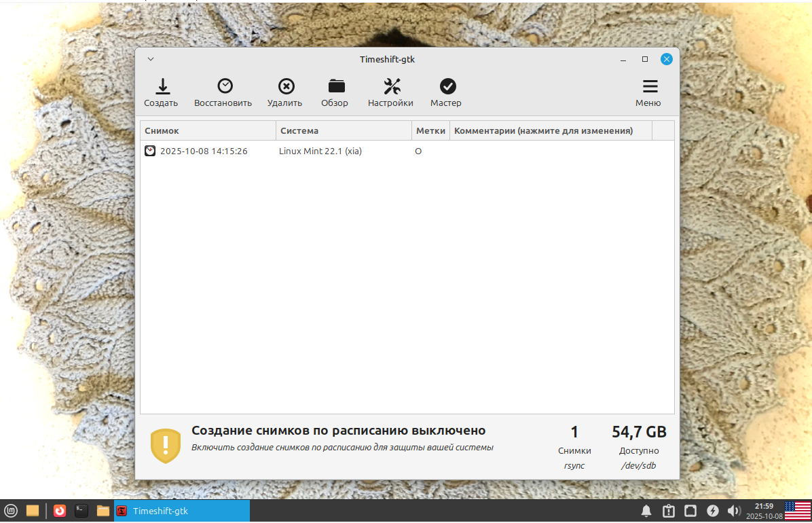The height and width of the screenshot is (523, 812).
Task: Open the Linux Mint menu icon
Action: pos(10,511)
